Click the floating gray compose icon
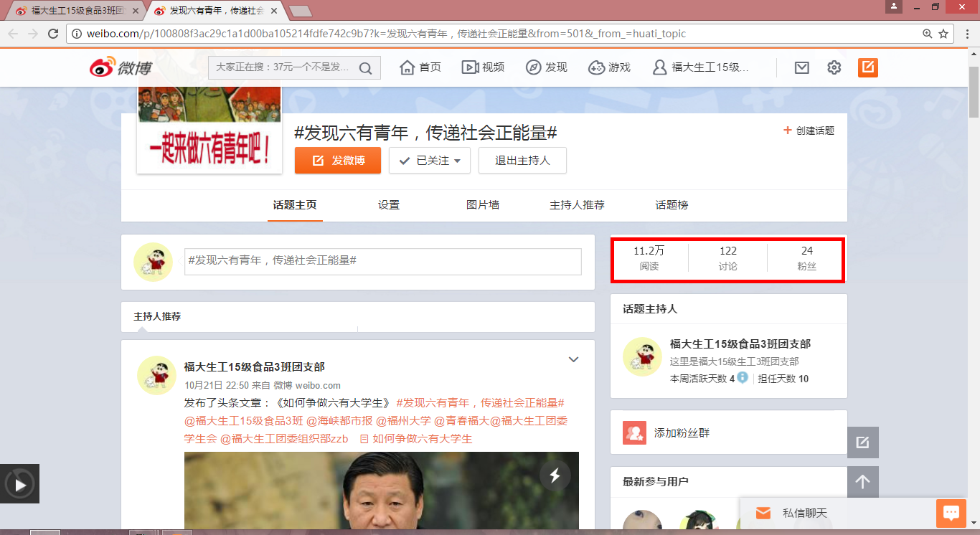Viewport: 980px width, 535px height. (x=862, y=442)
